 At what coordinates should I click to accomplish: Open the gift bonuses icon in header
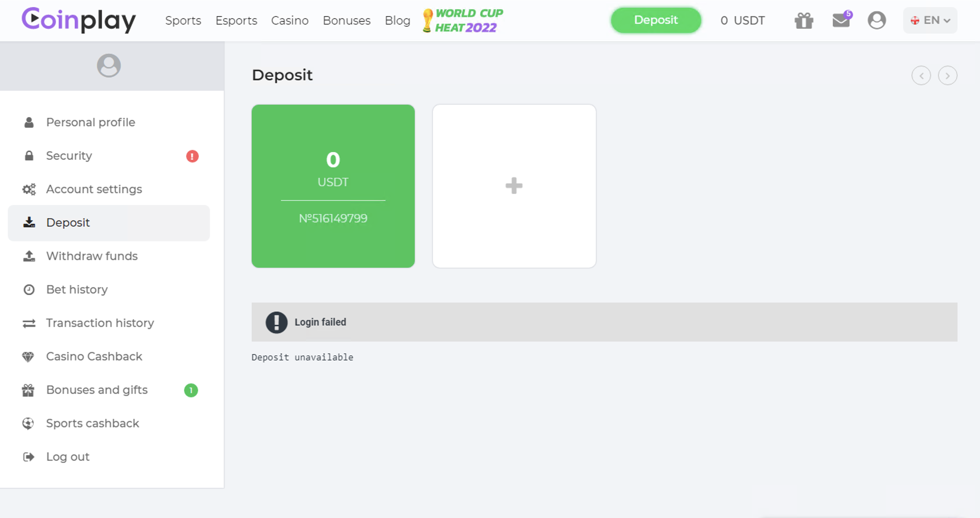804,20
